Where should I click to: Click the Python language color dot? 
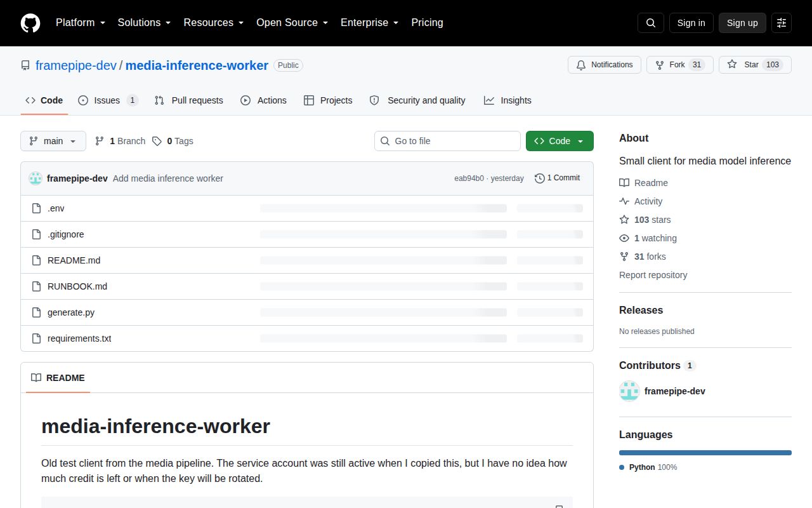622,467
